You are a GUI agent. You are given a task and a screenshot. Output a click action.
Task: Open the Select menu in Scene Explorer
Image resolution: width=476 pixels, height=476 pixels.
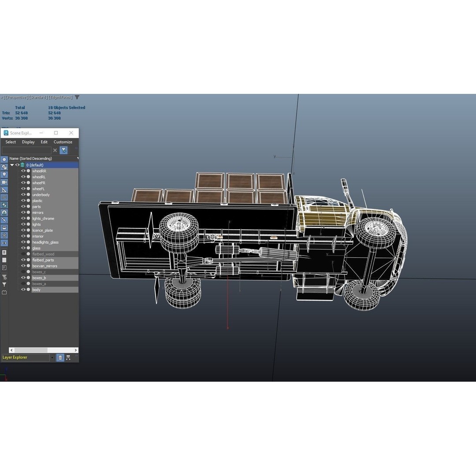pos(10,142)
